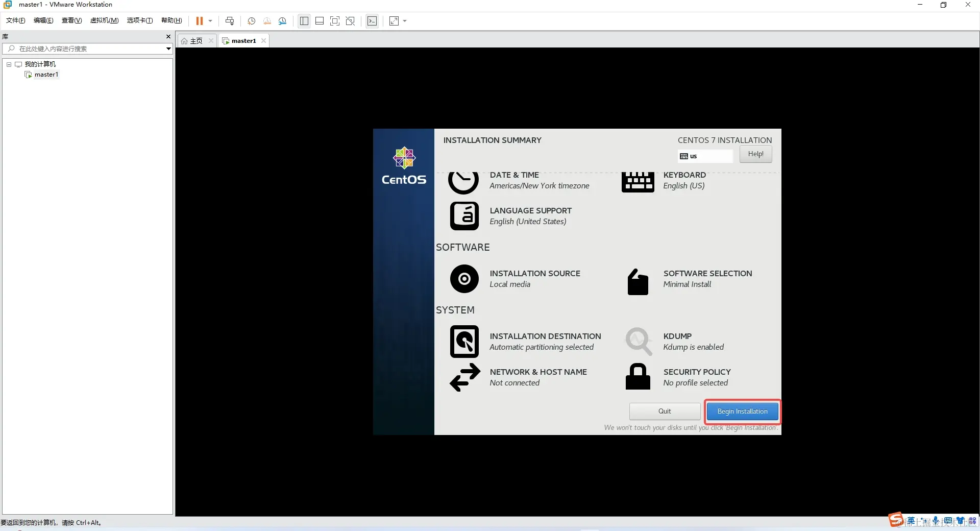Pause the virtual machine with the orange pause icon
Image resolution: width=980 pixels, height=531 pixels.
pos(200,21)
